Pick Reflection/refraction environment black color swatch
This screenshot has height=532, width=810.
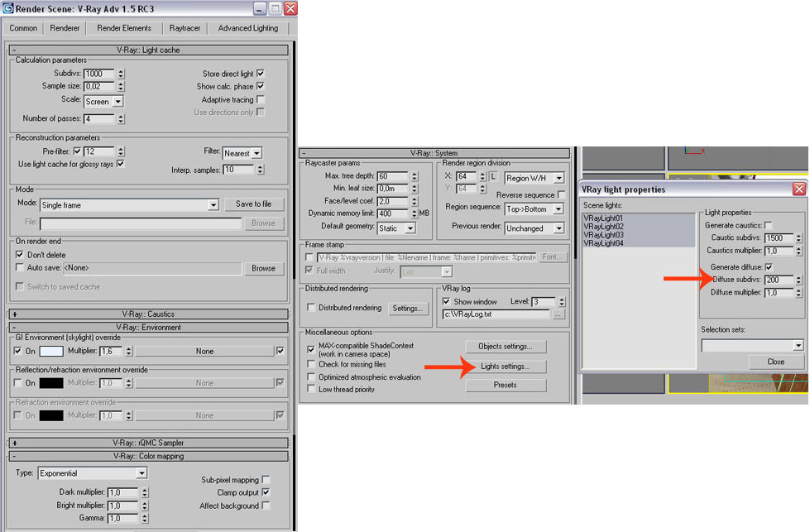(51, 383)
